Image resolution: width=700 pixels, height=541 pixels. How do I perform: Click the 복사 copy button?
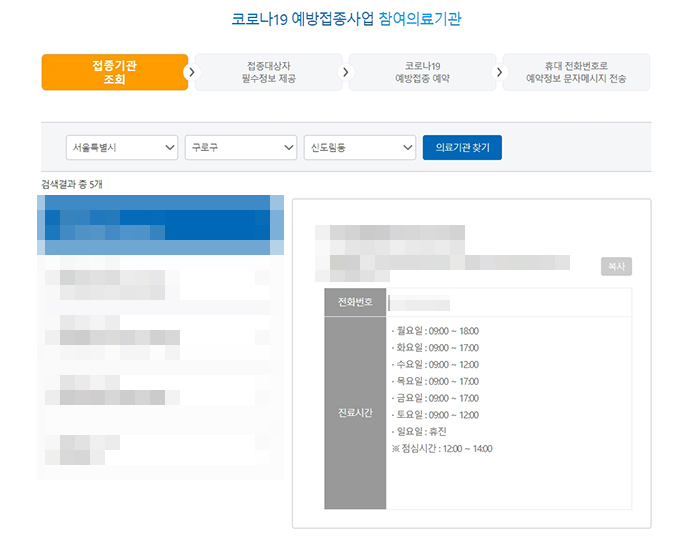(616, 266)
